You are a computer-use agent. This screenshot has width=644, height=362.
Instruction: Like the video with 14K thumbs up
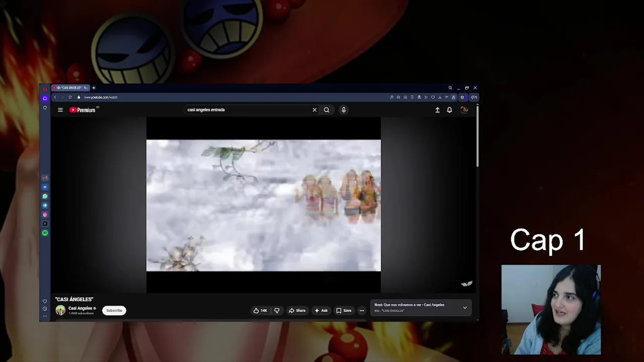click(260, 310)
